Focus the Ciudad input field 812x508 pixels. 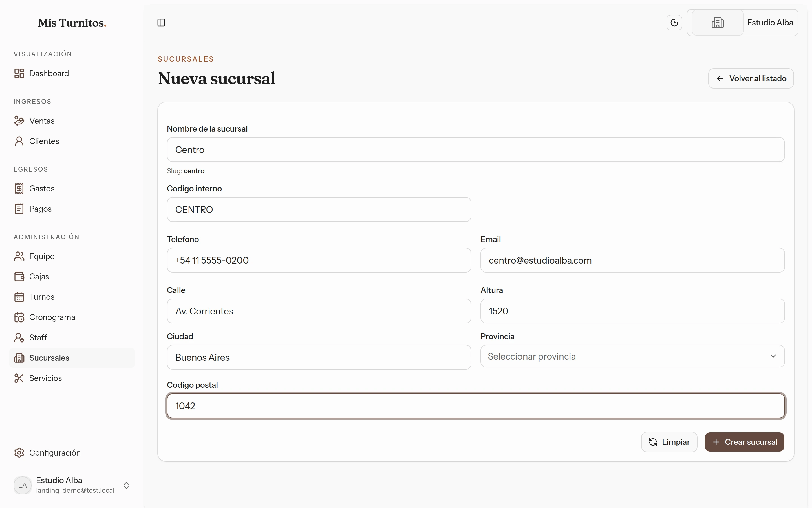click(x=319, y=357)
